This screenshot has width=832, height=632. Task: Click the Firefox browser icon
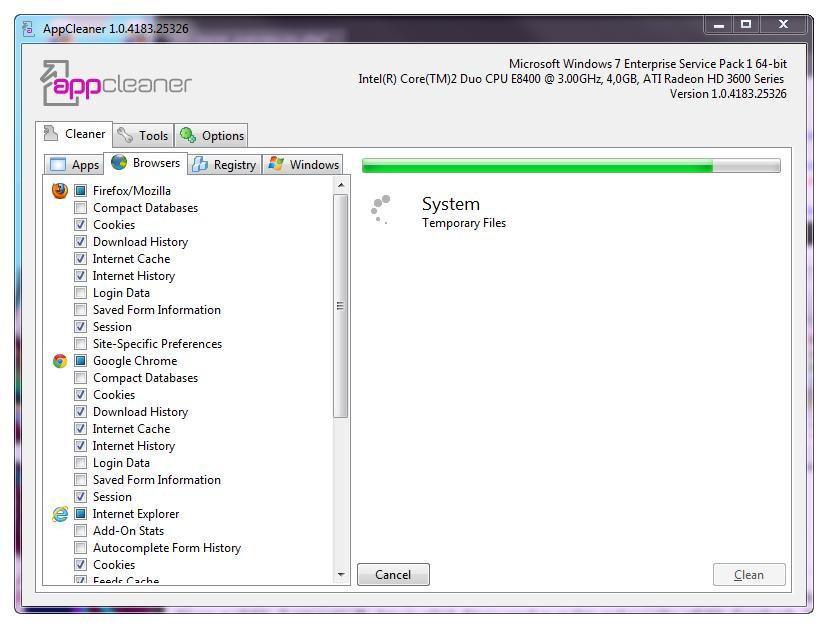click(60, 191)
